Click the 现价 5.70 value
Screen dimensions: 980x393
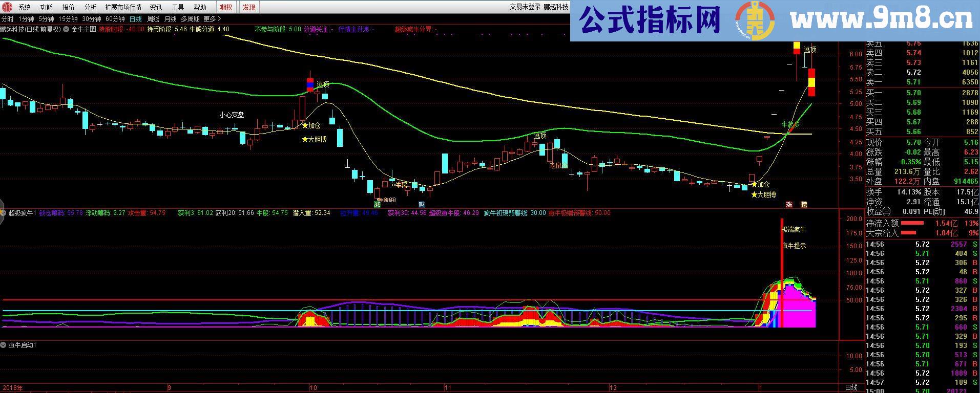914,142
